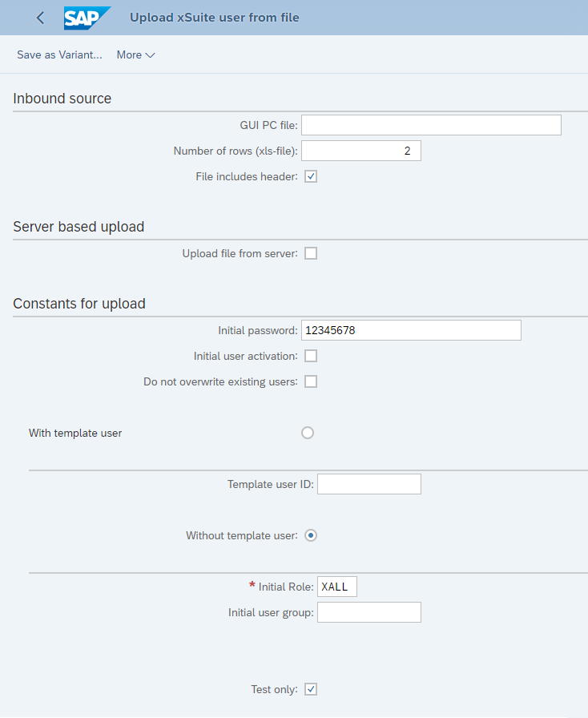The image size is (588, 718).
Task: Select Without template user radio button
Action: (311, 535)
